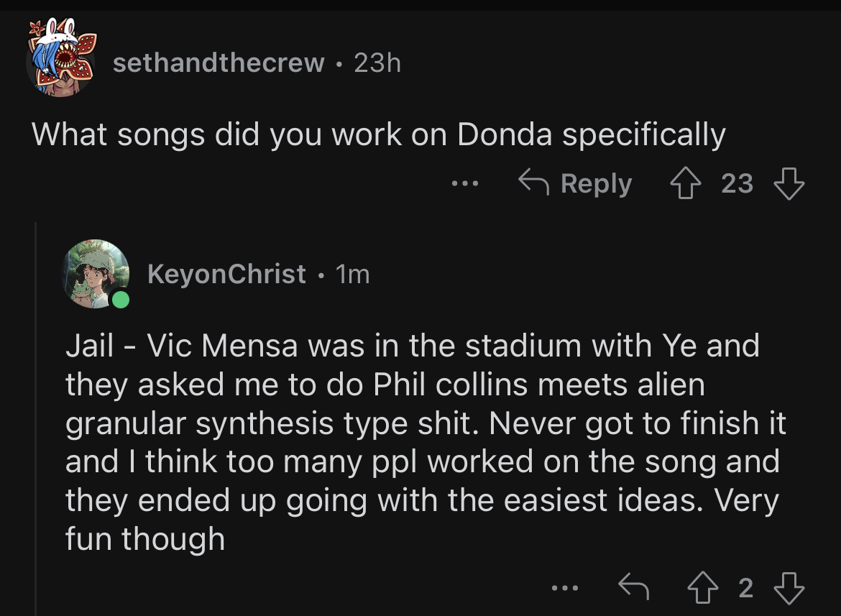Viewport: 841px width, 616px height.
Task: Click the green online status dot
Action: [120, 300]
